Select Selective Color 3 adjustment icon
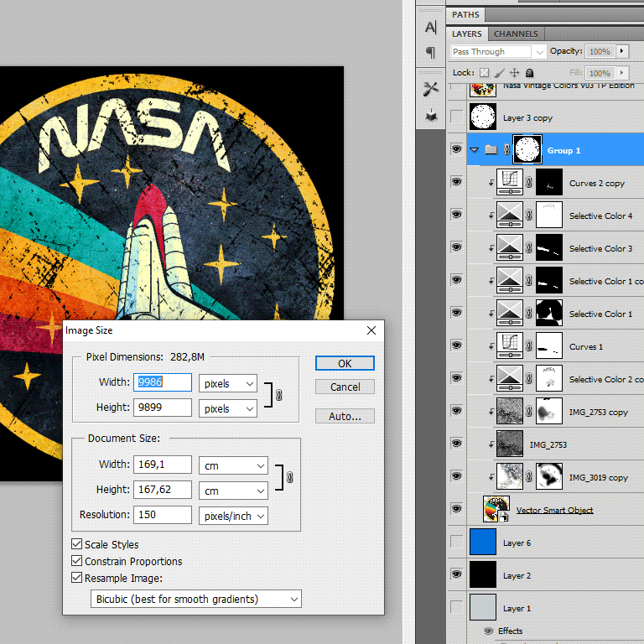Screen dimensions: 644x644 click(x=510, y=247)
